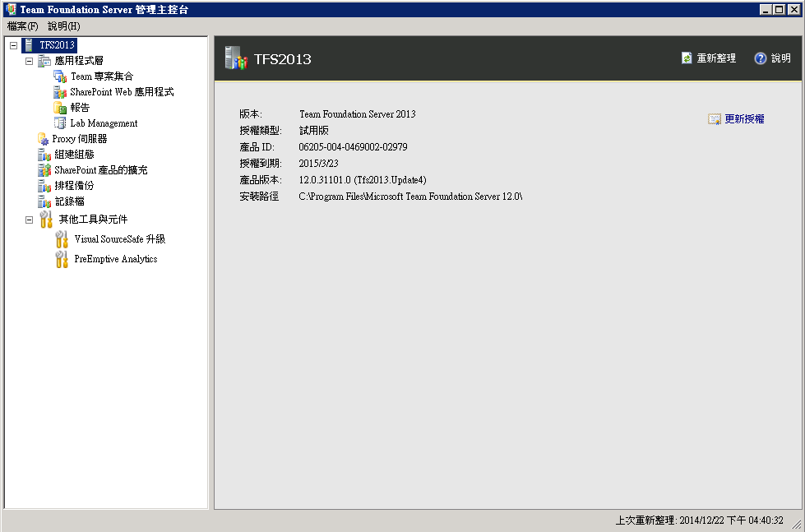
Task: Click the TFS2013 server icon in tree
Action: pyautogui.click(x=29, y=45)
